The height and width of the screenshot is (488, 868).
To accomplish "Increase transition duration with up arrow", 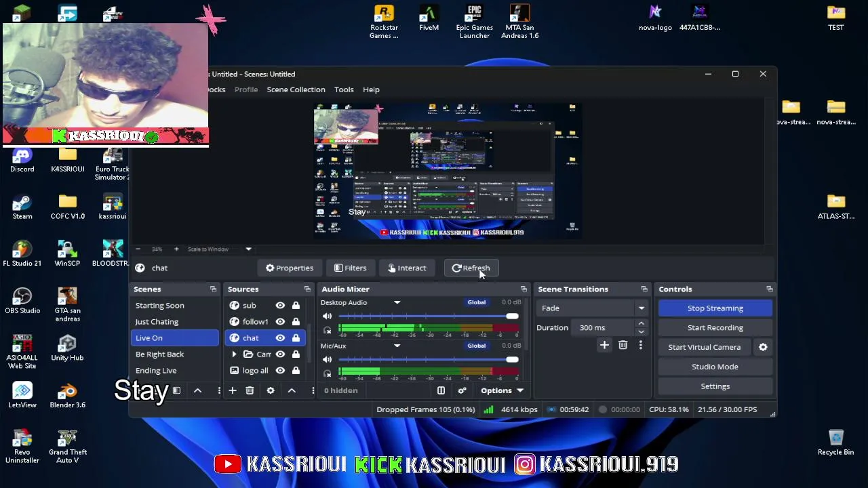I will point(641,324).
